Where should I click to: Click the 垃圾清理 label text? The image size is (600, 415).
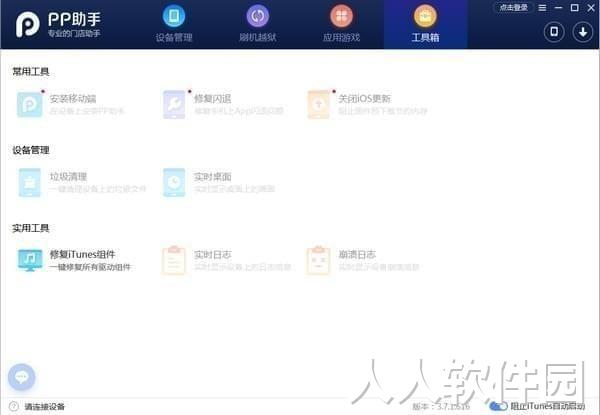(x=68, y=177)
